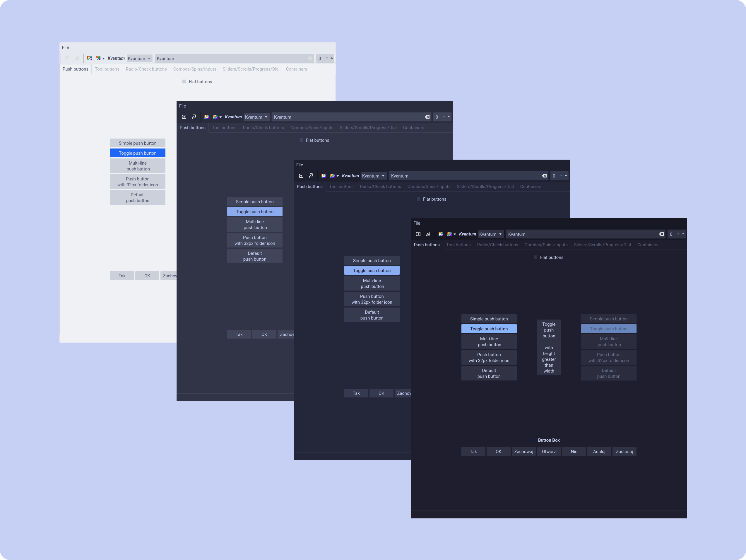Click the login arrow icon in the second window's toolbar
Viewport: 746px width, 560px height.
coord(184,117)
